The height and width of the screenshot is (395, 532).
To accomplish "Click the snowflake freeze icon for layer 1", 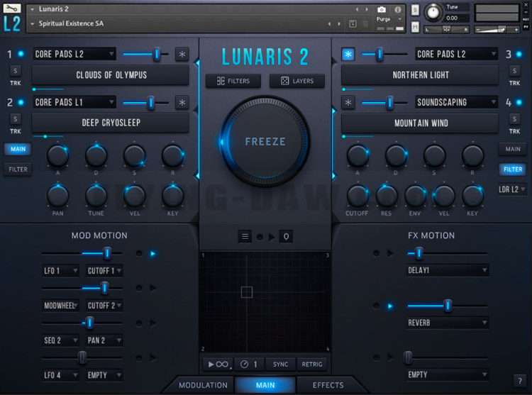I will coord(182,54).
